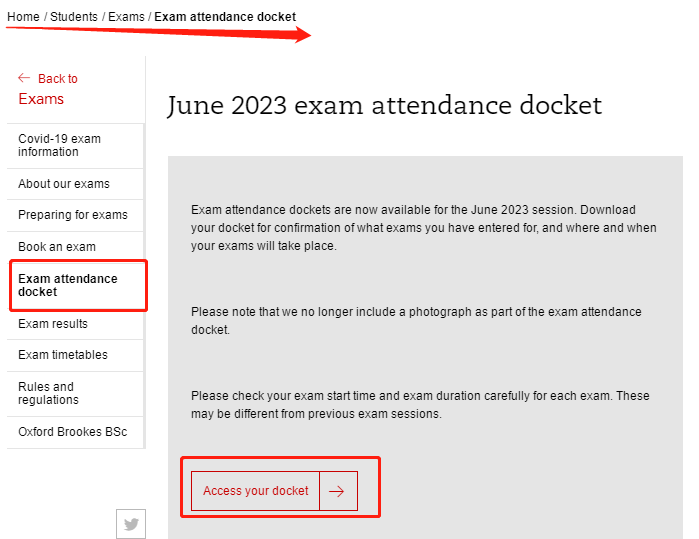Click the Twitter share icon

pyautogui.click(x=131, y=523)
